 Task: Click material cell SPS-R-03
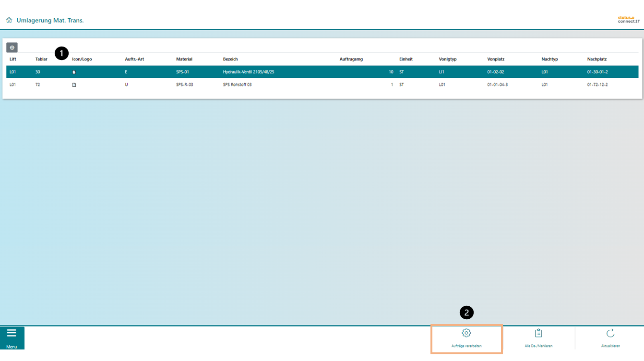coord(184,85)
